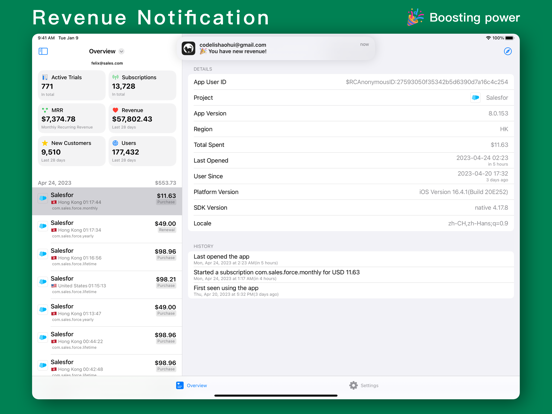Click the Total Spent $11.63 row

351,145
